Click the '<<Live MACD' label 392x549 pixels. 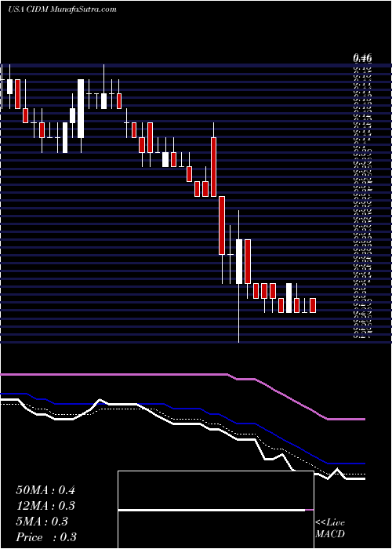point(330,529)
